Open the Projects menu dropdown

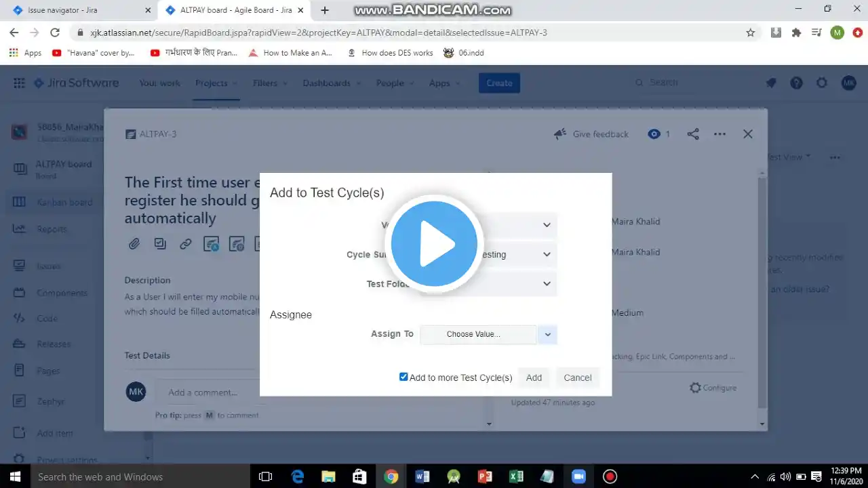click(217, 83)
